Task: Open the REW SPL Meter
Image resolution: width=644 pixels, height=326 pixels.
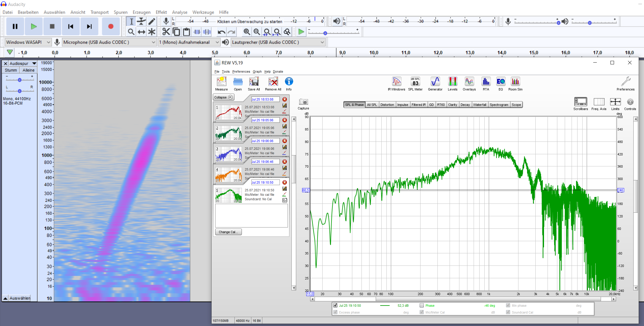Action: point(415,84)
